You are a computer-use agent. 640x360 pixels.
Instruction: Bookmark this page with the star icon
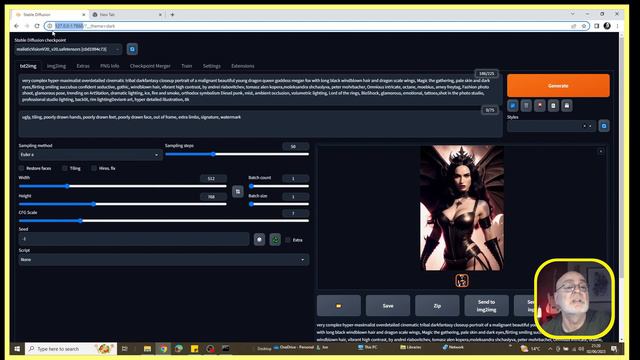click(x=584, y=26)
